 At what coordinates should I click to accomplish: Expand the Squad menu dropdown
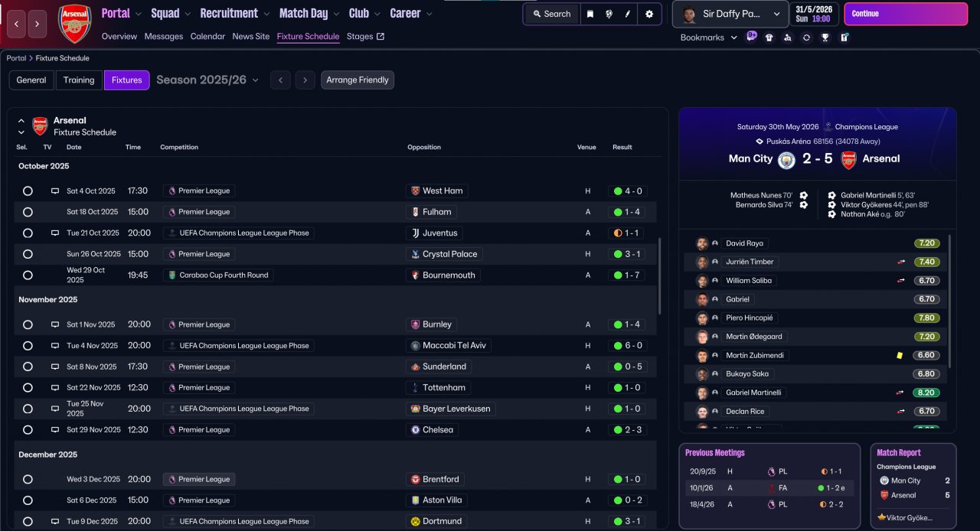188,14
